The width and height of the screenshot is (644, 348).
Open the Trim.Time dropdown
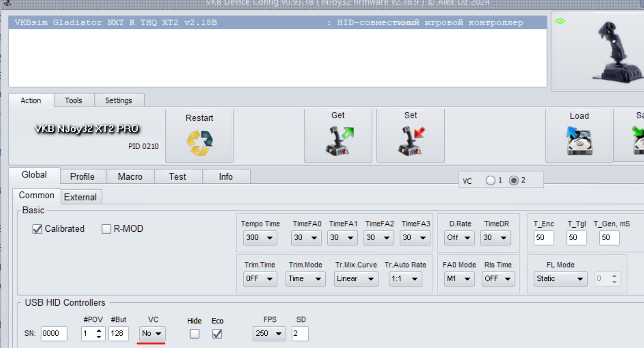260,279
